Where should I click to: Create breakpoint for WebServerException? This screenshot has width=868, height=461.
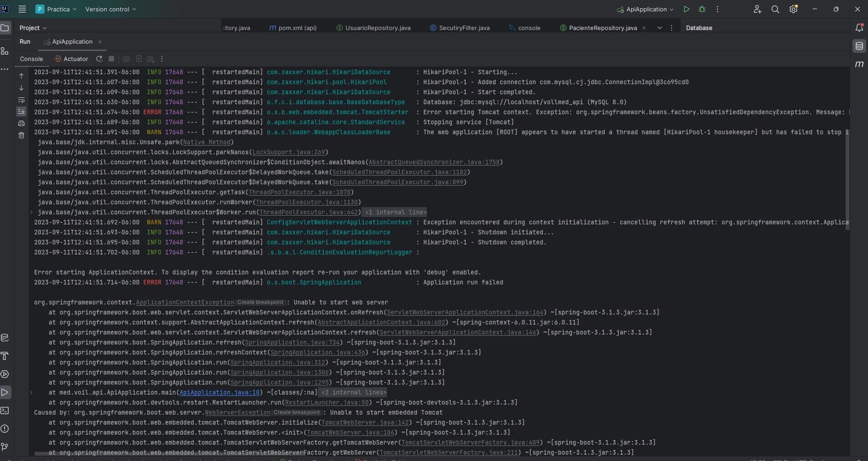pyautogui.click(x=297, y=412)
